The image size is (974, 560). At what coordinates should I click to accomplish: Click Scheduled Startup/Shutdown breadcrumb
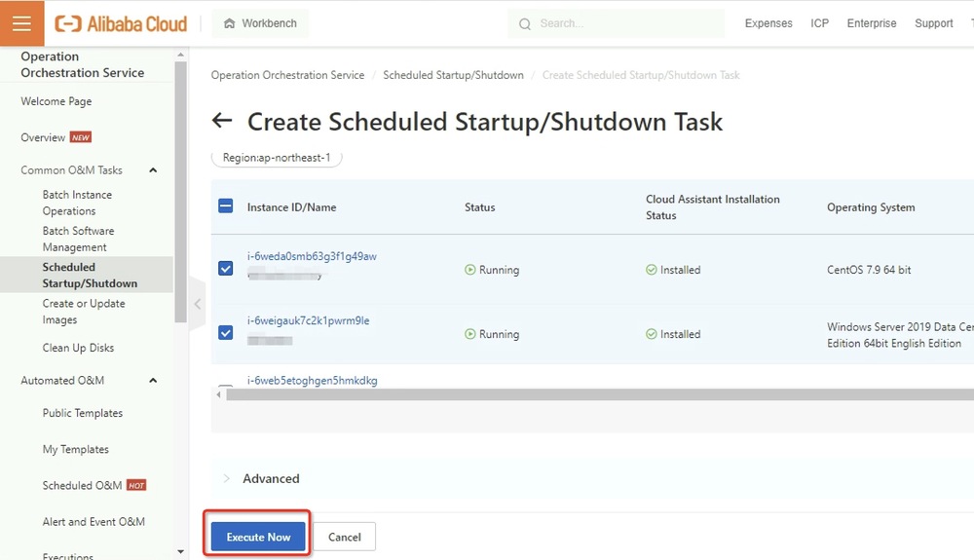453,75
